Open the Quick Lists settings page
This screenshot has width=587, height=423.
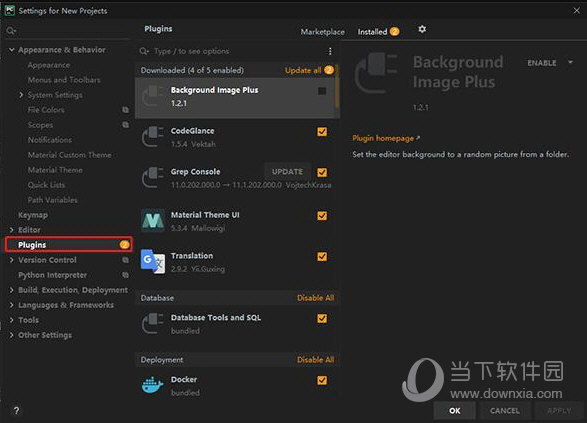(x=46, y=185)
